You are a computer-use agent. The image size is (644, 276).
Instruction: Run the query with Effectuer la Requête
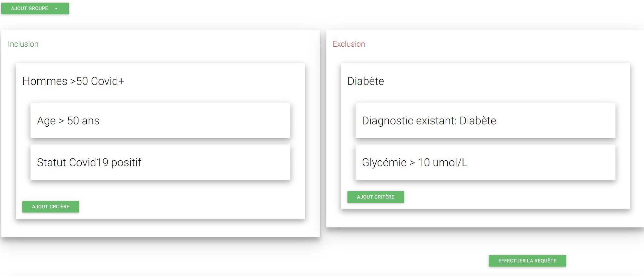(x=527, y=261)
